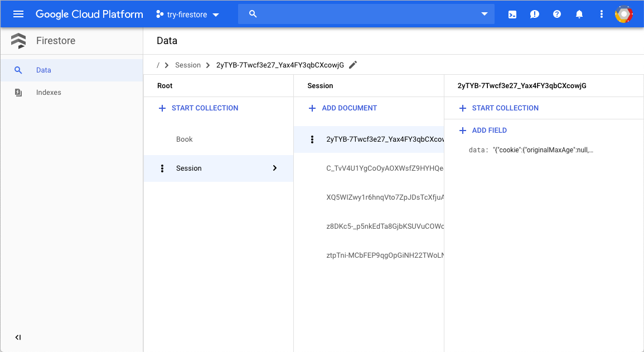Open the help icon
Screen dimensions: 644x352
556,14
